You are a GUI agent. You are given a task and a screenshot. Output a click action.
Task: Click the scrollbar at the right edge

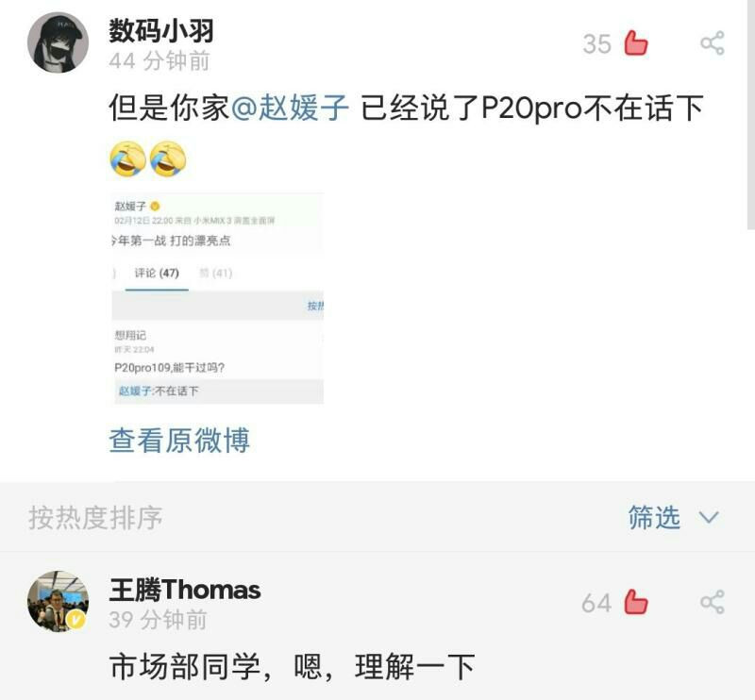click(x=750, y=114)
